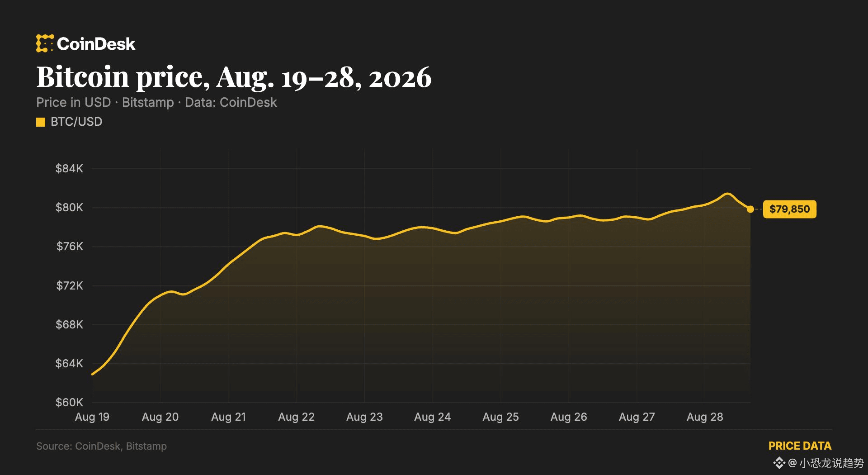Click the $60K y-axis label
Screen dimensions: 868x475
[69, 402]
